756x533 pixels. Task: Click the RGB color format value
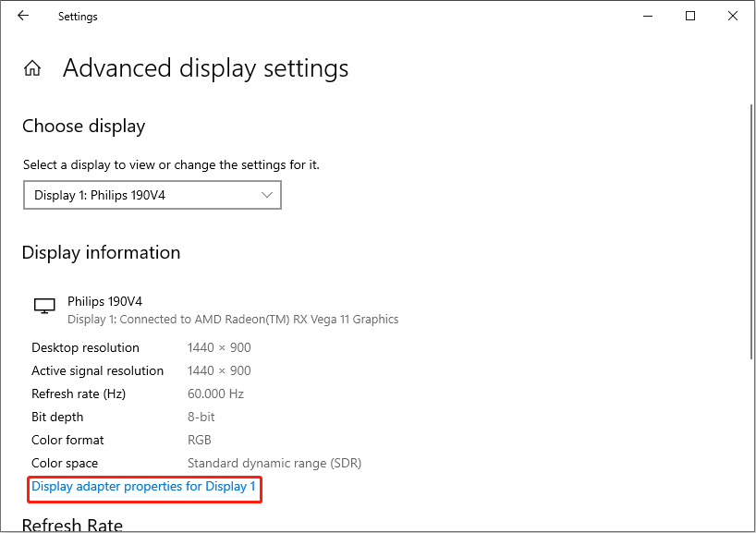click(x=199, y=440)
